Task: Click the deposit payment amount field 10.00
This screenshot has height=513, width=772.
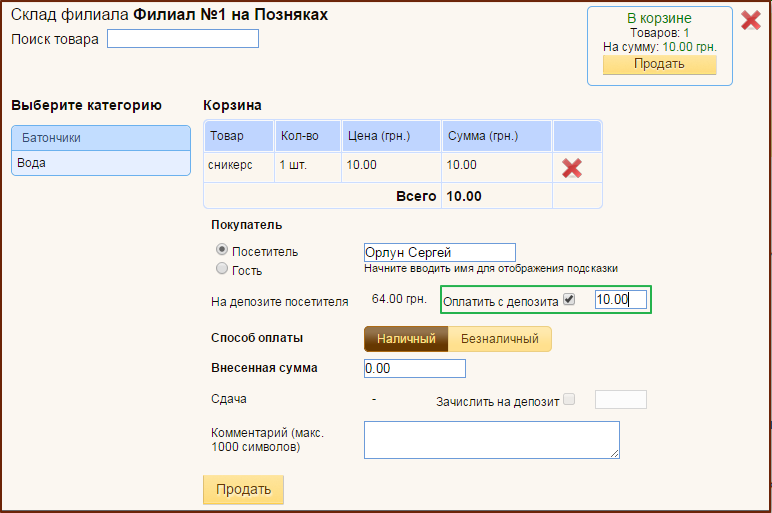Action: coord(620,299)
